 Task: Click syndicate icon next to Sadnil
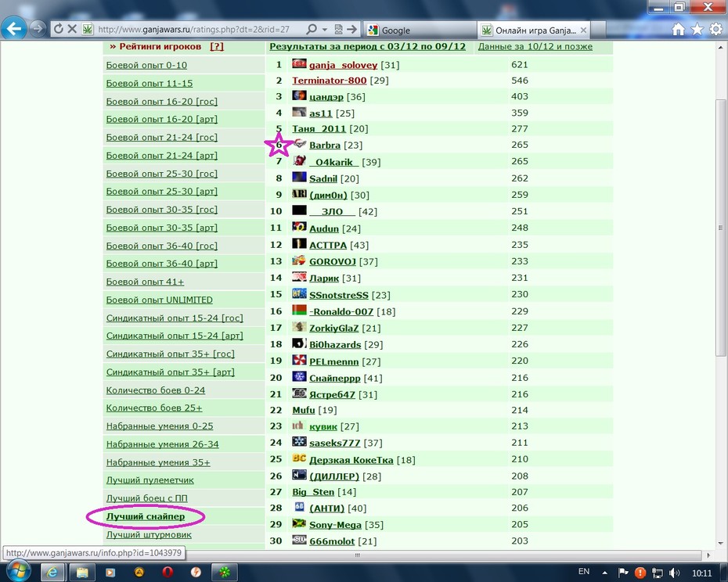click(x=299, y=177)
